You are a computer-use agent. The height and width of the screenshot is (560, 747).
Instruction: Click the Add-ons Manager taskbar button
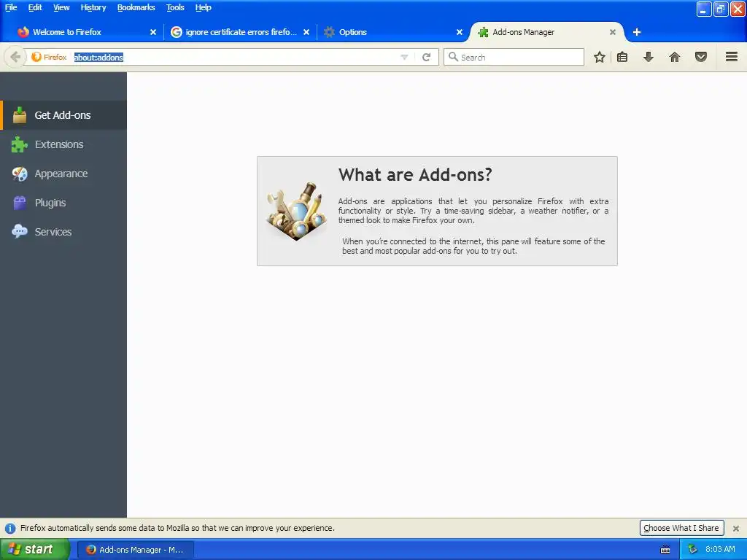pos(136,550)
